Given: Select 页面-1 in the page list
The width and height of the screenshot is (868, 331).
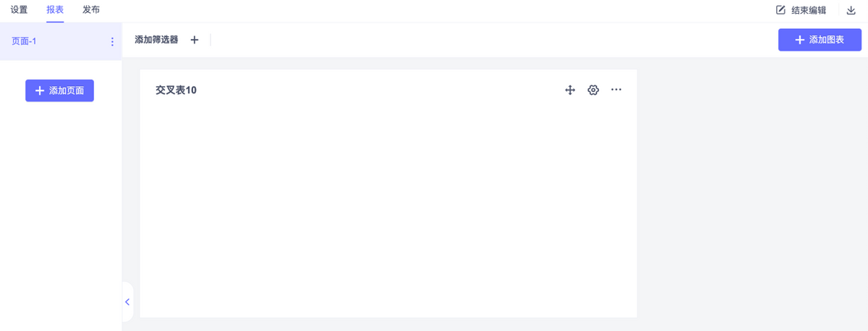Looking at the screenshot, I should [25, 41].
